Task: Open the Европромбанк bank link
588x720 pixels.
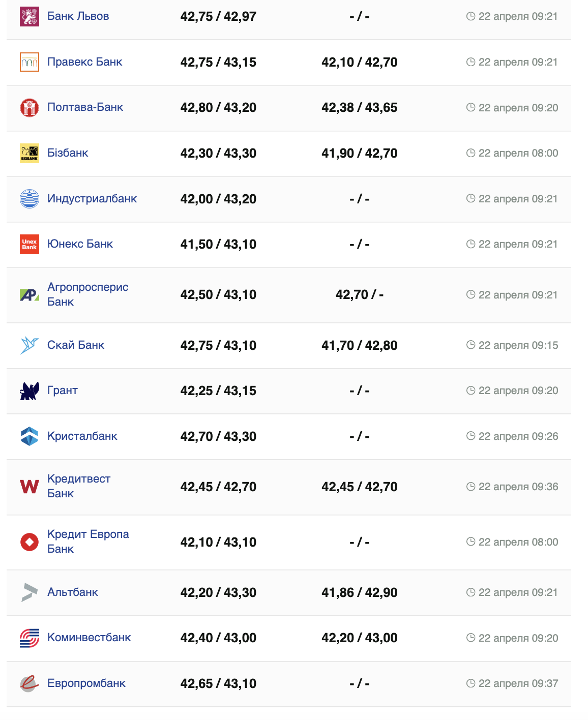Action: (86, 683)
